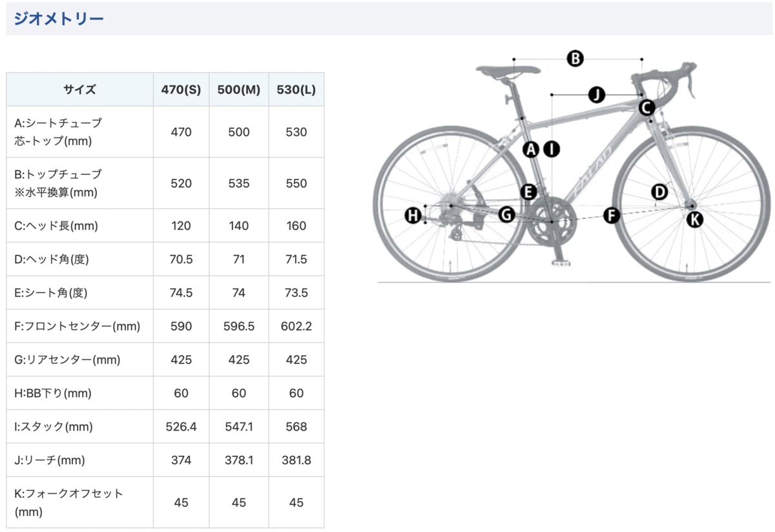Click the E seat angle marker
This screenshot has height=532, width=775.
pos(529,190)
